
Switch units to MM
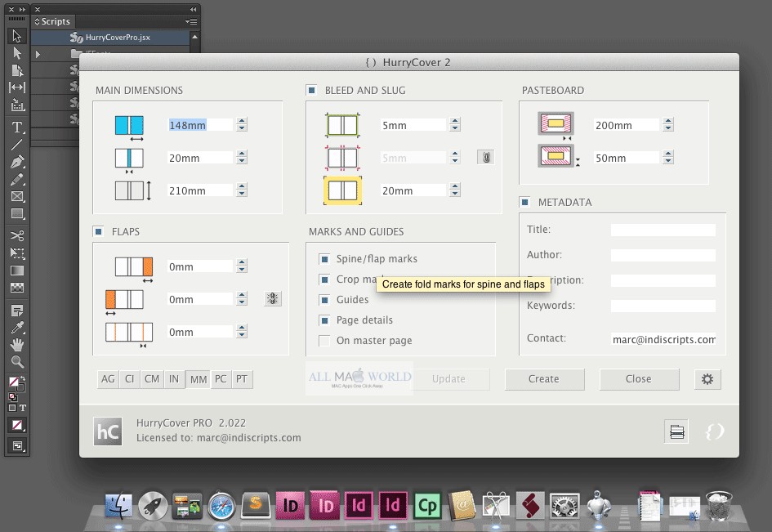point(199,379)
